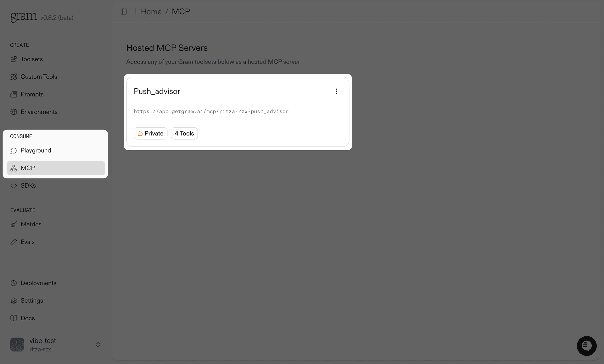
Task: Expand the vibe-test project switcher
Action: coord(98,345)
